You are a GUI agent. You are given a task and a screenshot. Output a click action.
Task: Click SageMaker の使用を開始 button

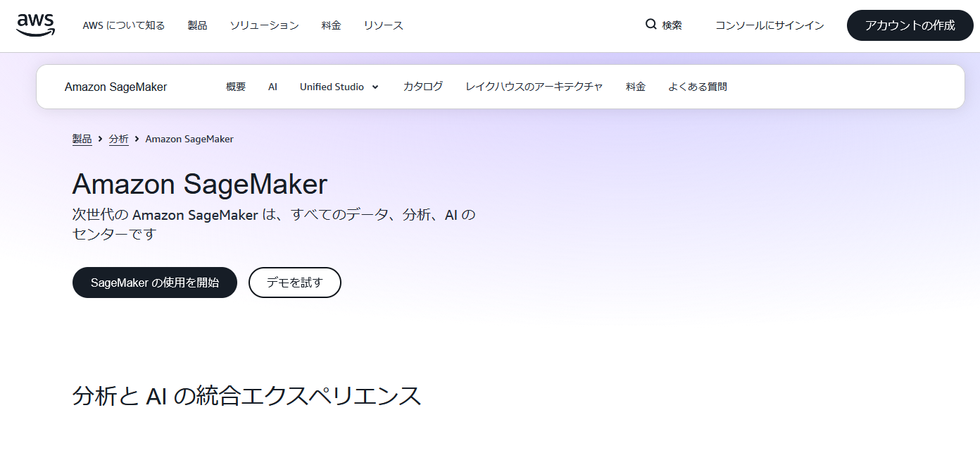pyautogui.click(x=154, y=282)
